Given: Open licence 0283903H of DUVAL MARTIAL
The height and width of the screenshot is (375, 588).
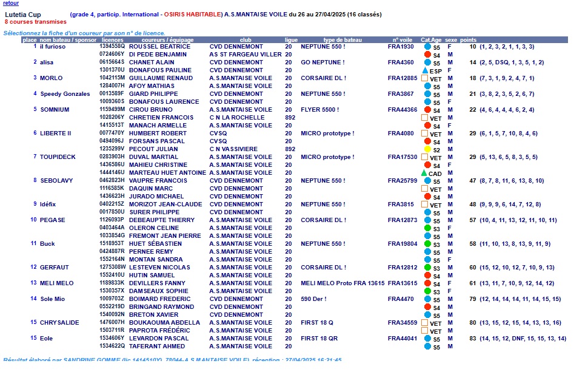Looking at the screenshot, I should (x=112, y=157).
